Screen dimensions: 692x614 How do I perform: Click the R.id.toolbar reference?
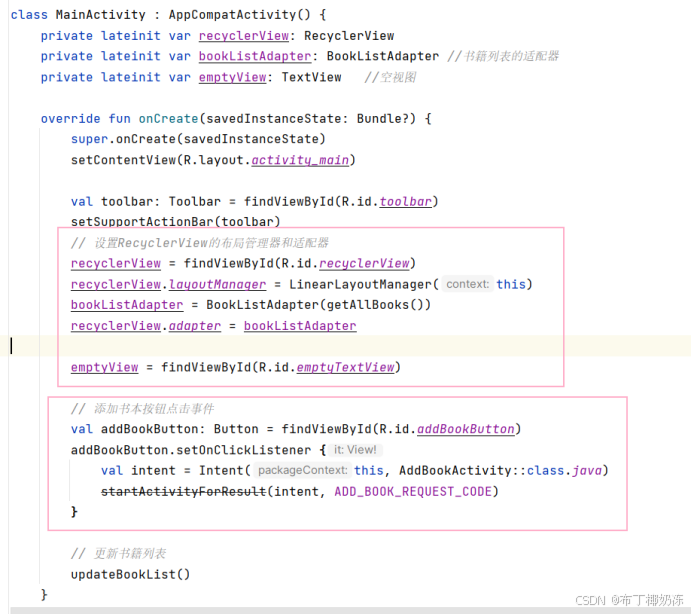pyautogui.click(x=387, y=202)
